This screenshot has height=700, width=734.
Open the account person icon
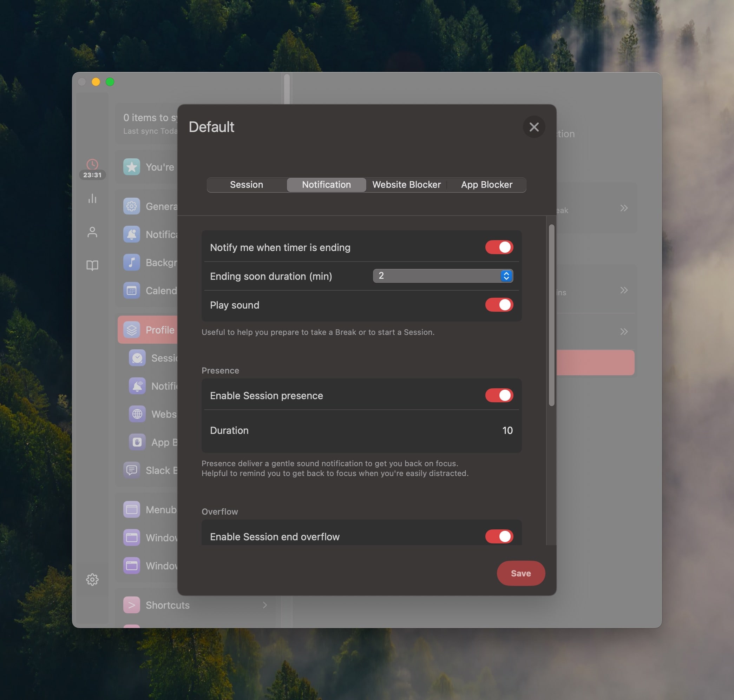click(x=92, y=232)
